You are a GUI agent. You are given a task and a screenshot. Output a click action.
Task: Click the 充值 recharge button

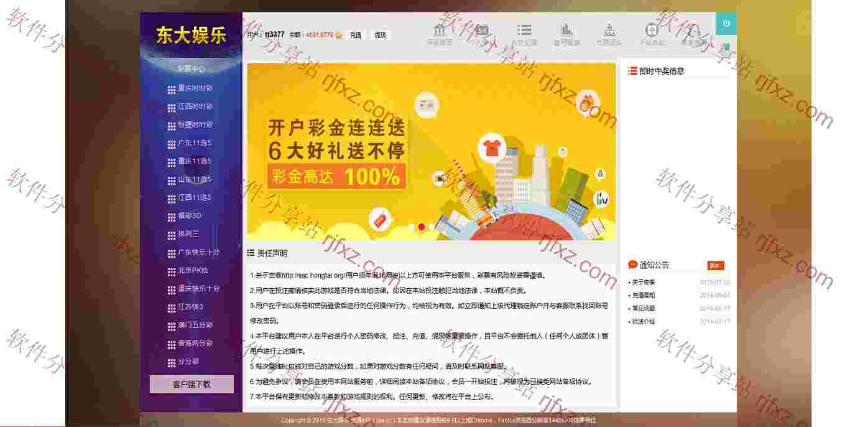click(355, 35)
